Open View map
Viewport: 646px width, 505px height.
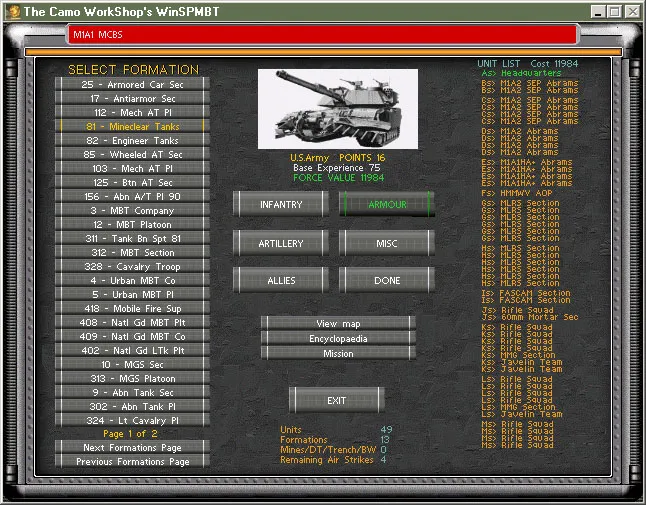(x=338, y=324)
